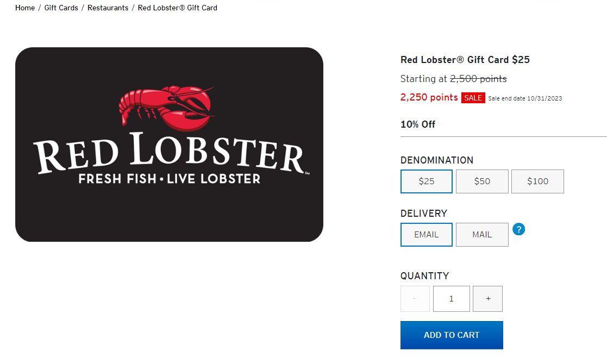Screen dimensions: 607x364
Task: Click the red SALE badge
Action: click(473, 98)
